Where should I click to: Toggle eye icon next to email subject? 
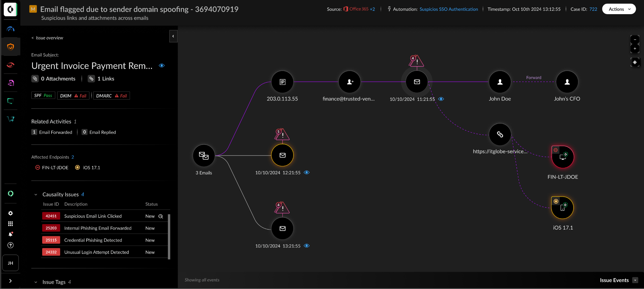click(162, 66)
